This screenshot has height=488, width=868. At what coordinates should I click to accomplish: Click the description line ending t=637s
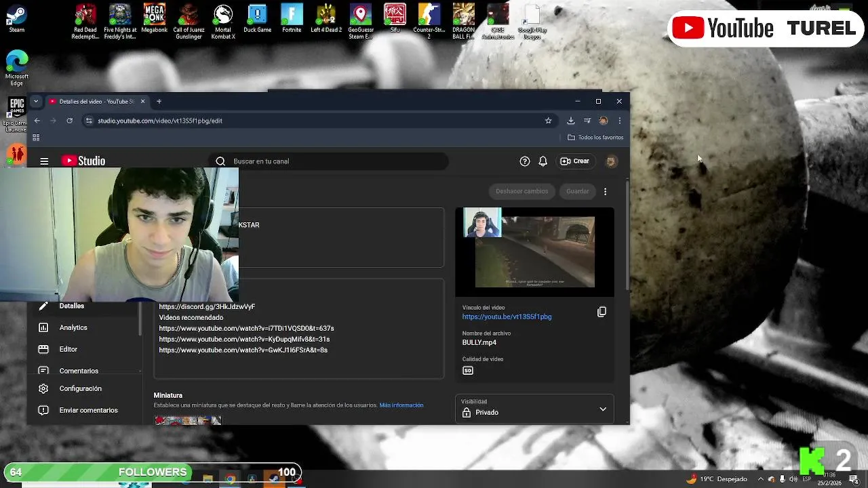click(x=246, y=328)
